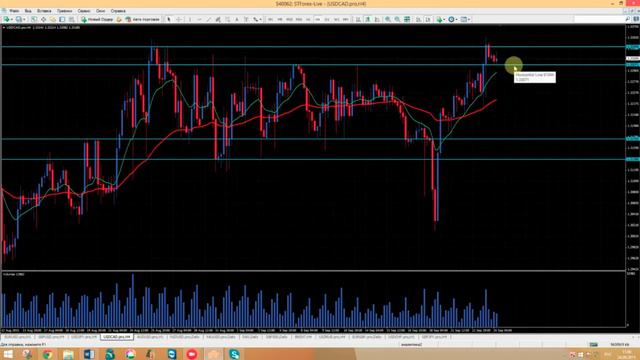Select the horizontal line drawing tool
This screenshot has width=640, height=360.
click(x=199, y=19)
